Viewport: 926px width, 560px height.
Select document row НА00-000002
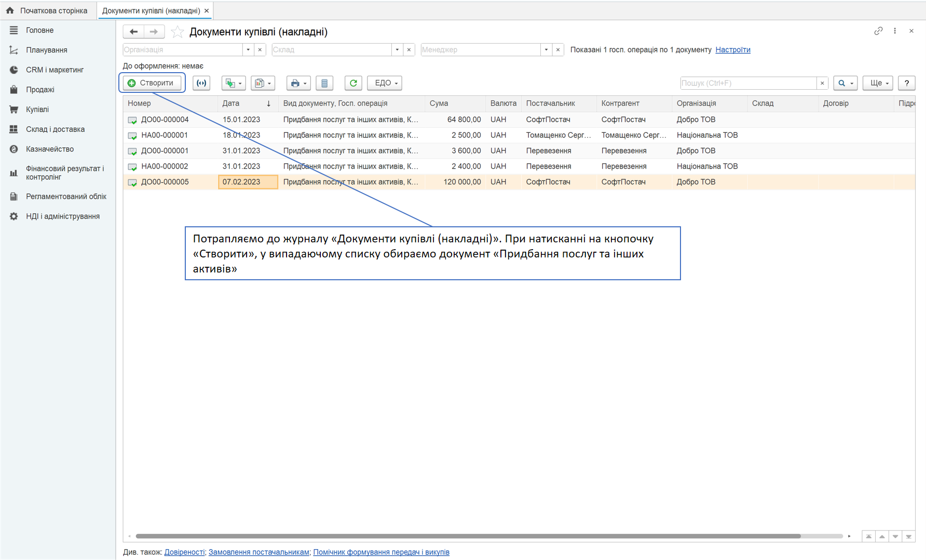(x=519, y=166)
